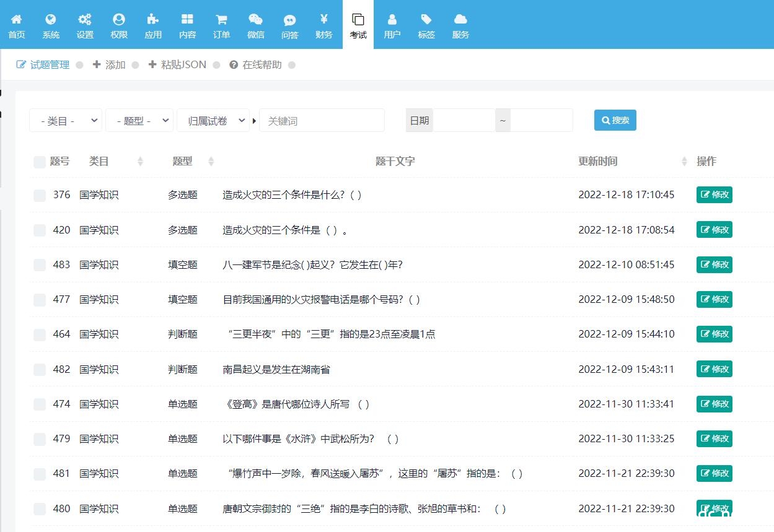Click 修改 for question 420
Screen dimensions: 774x532
pos(715,229)
